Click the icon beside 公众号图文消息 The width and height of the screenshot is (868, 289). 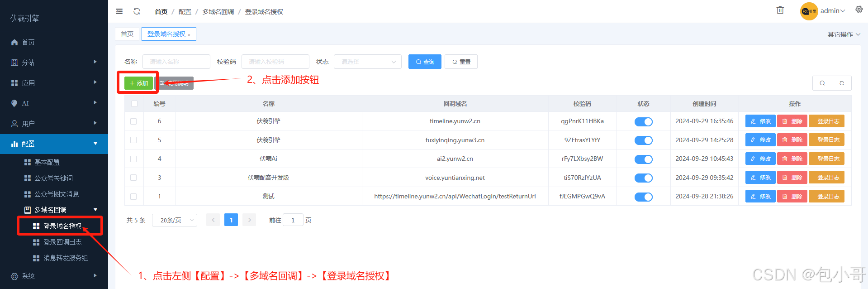28,194
